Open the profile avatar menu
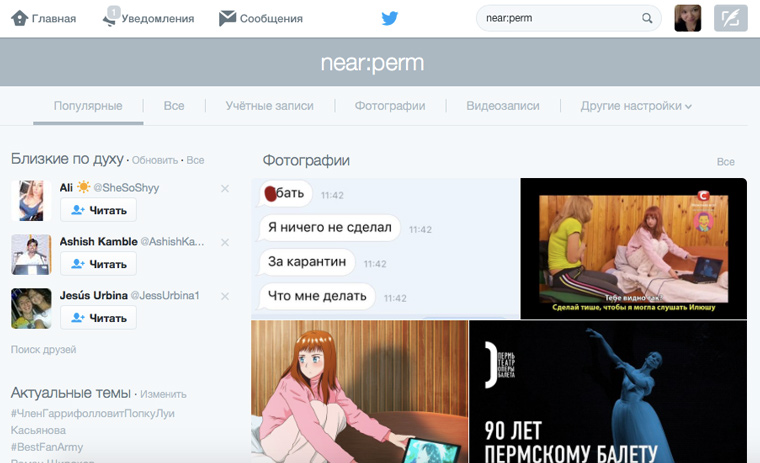Screen dimensions: 760x463 coord(687,18)
